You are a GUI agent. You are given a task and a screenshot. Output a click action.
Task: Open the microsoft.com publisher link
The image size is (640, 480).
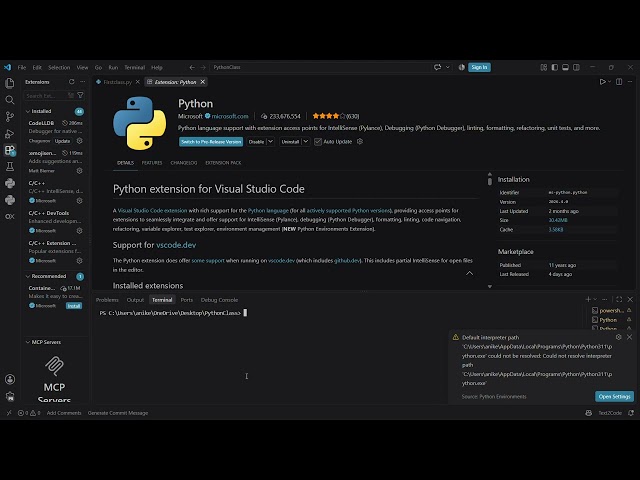[x=230, y=116]
